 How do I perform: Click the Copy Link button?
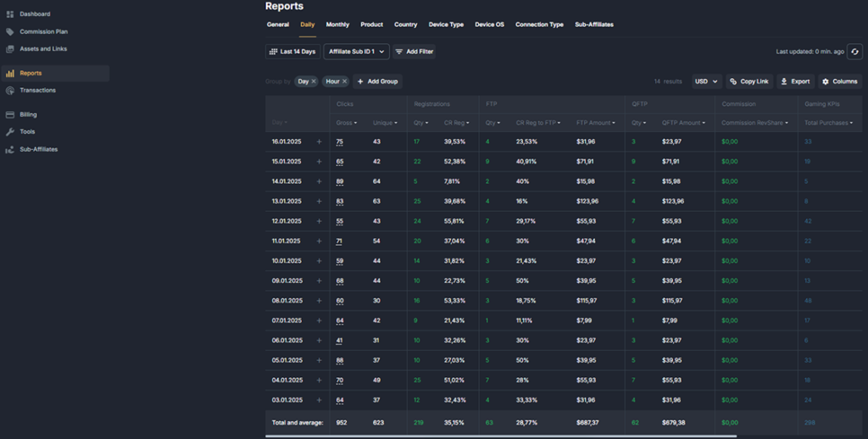[748, 81]
